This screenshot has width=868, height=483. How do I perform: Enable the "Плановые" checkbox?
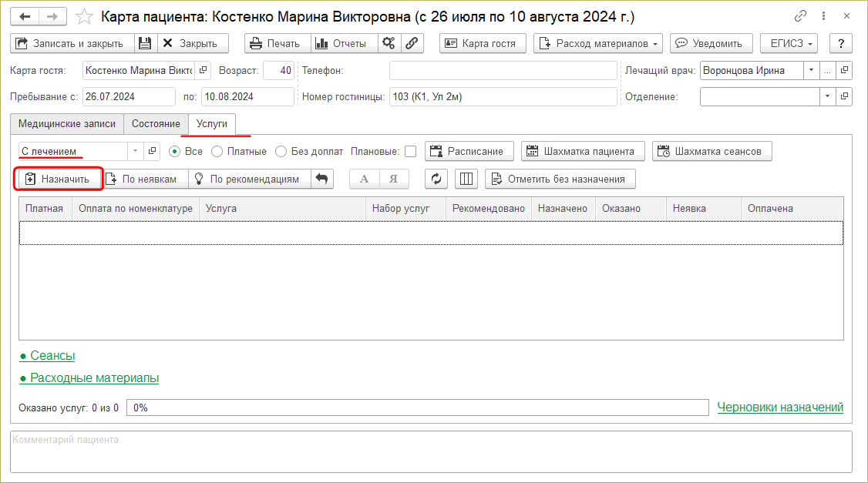click(x=410, y=152)
